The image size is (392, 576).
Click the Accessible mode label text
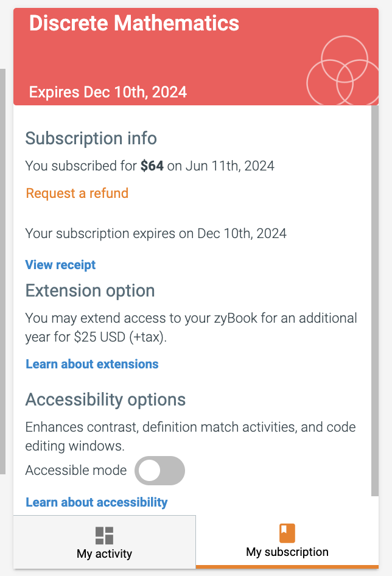[x=76, y=470]
